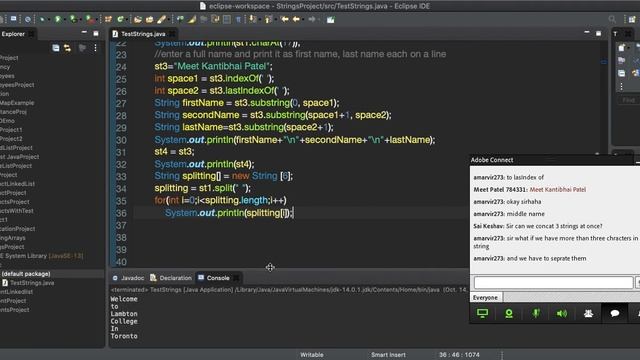
Task: Click the New Java Package icon
Action: pos(108,19)
